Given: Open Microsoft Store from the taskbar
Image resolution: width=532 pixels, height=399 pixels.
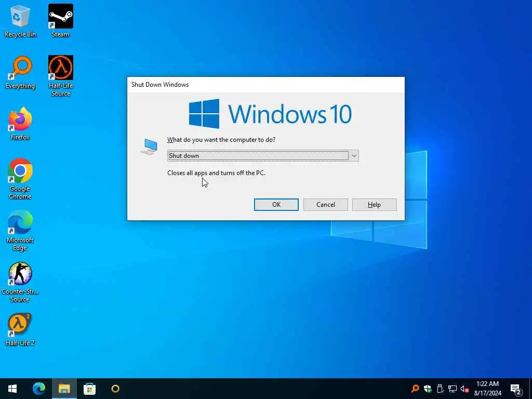Looking at the screenshot, I should pos(89,389).
